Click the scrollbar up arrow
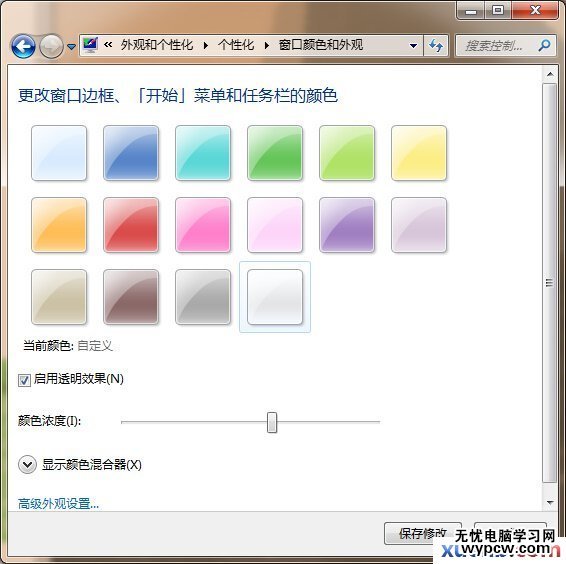566x564 pixels. click(550, 75)
